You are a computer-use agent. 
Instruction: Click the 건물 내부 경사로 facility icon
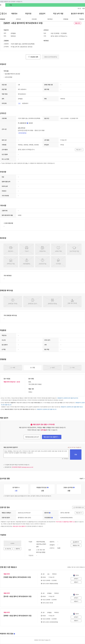(x=72, y=301)
